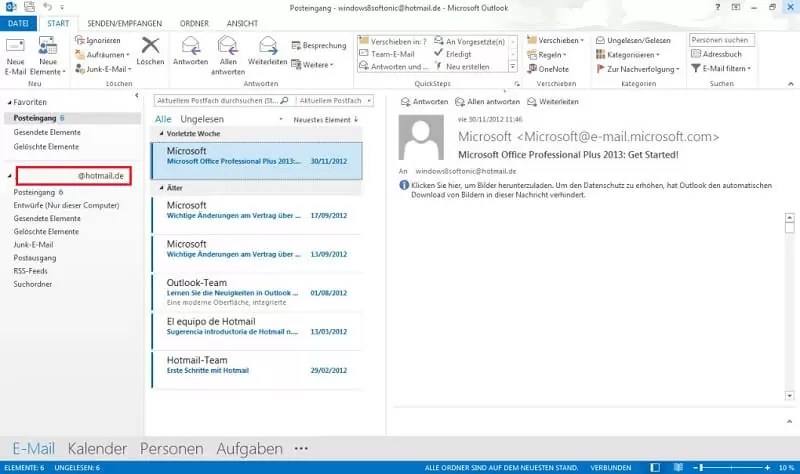This screenshot has width=800, height=474.
Task: Select Posteingang under Favoriten
Action: pyautogui.click(x=72, y=118)
